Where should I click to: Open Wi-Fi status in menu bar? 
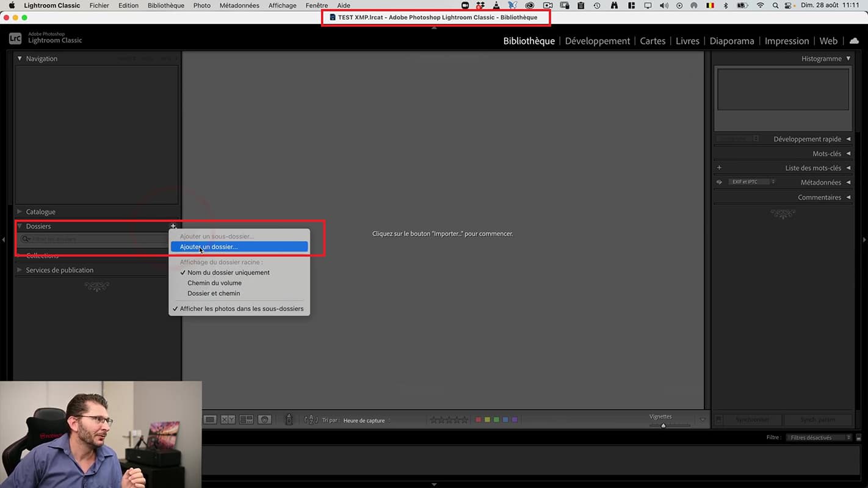[x=760, y=5]
